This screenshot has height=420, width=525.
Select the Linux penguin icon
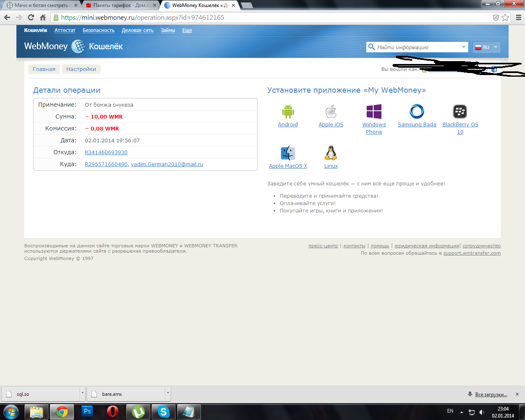(x=331, y=153)
